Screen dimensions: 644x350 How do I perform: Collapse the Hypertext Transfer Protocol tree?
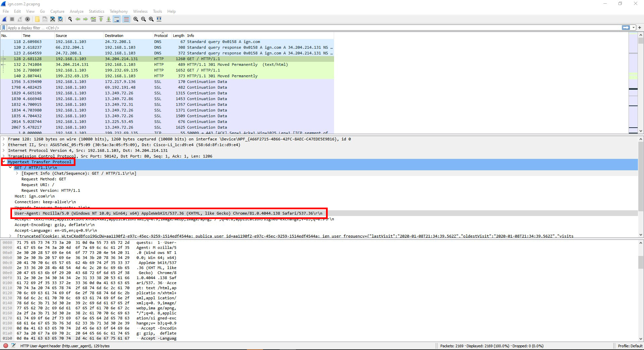tap(4, 162)
